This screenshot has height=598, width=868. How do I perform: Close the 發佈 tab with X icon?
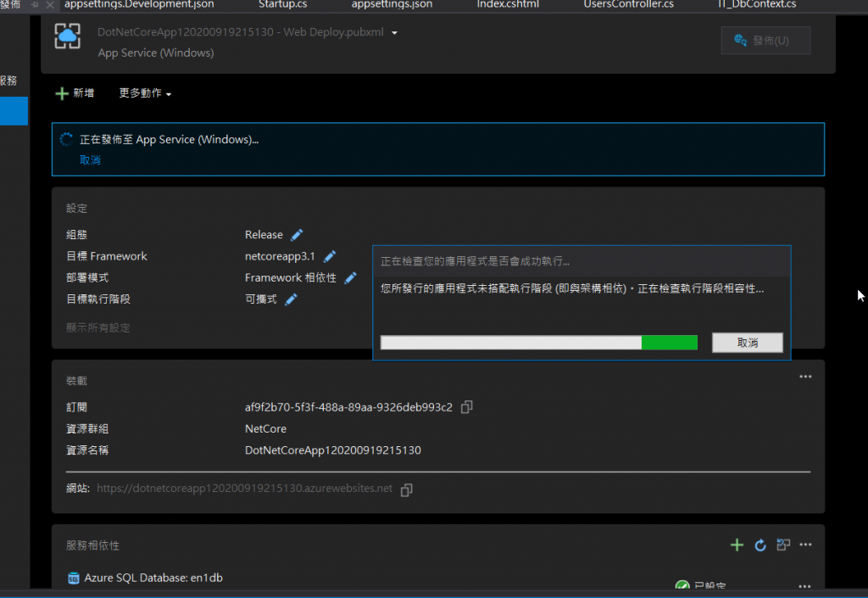(x=50, y=5)
